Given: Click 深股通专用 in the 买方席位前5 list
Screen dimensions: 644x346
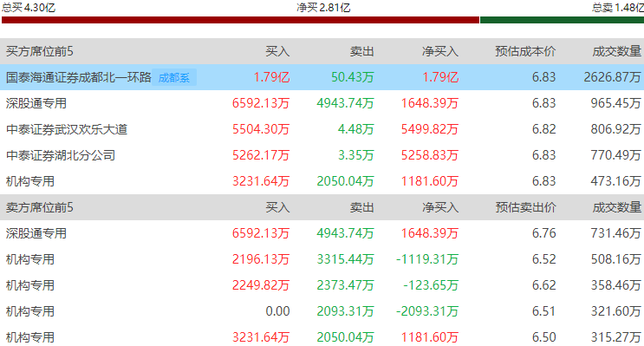Looking at the screenshot, I should coord(36,103).
